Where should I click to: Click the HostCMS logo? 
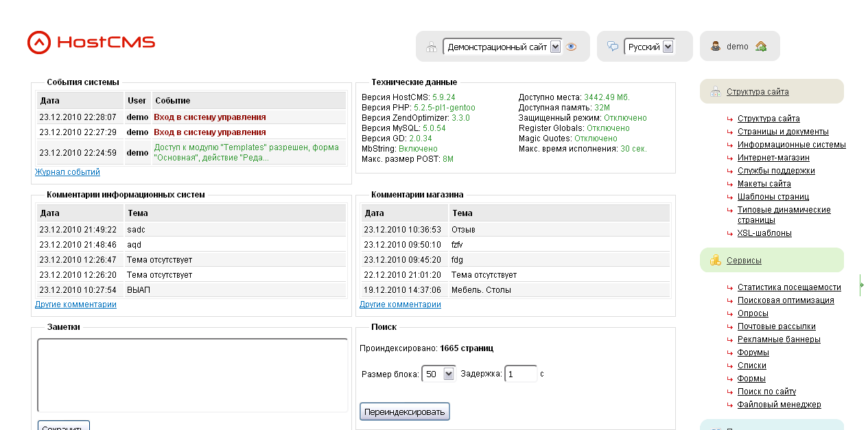[91, 43]
